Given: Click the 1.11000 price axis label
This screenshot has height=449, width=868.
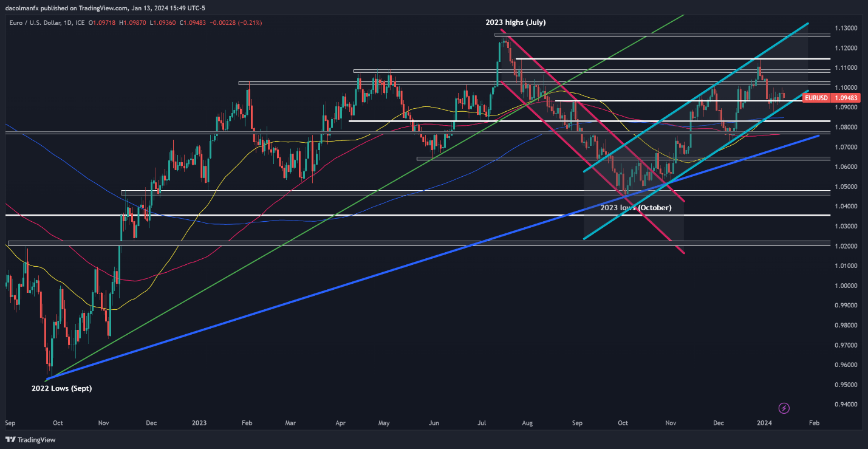Looking at the screenshot, I should tap(846, 67).
